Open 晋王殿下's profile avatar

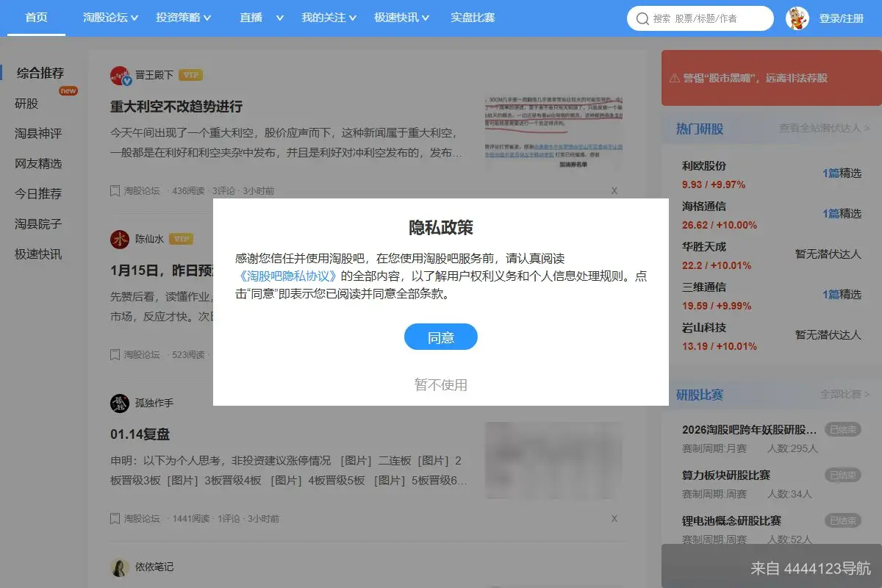pos(120,75)
